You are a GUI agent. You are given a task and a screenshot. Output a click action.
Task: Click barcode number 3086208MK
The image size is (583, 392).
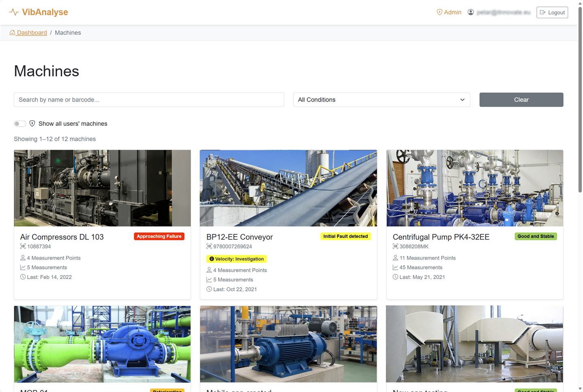414,246
